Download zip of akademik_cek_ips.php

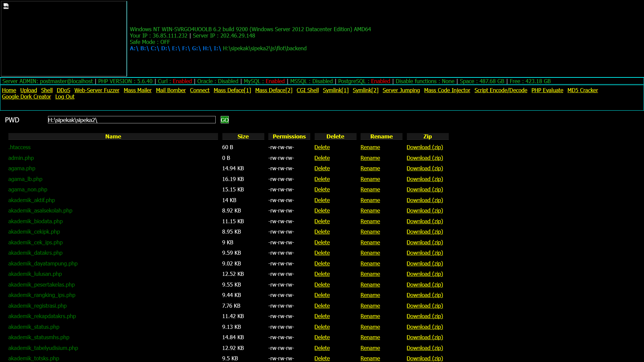[x=425, y=242]
